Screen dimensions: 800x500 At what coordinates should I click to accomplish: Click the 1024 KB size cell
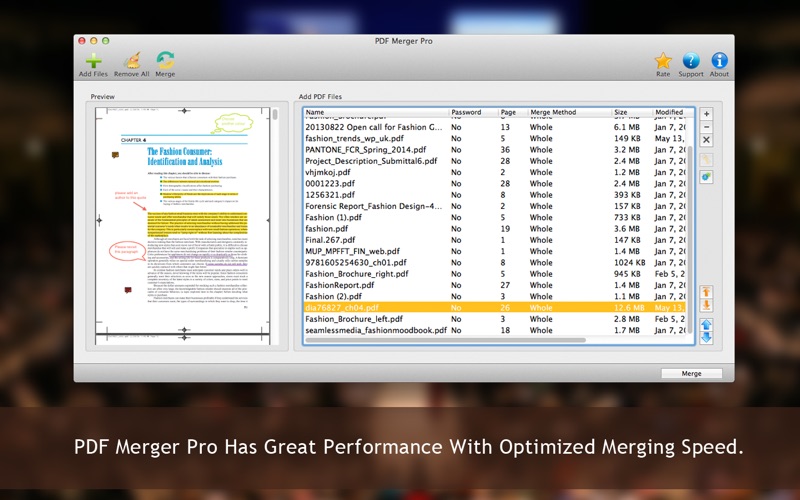pyautogui.click(x=630, y=262)
